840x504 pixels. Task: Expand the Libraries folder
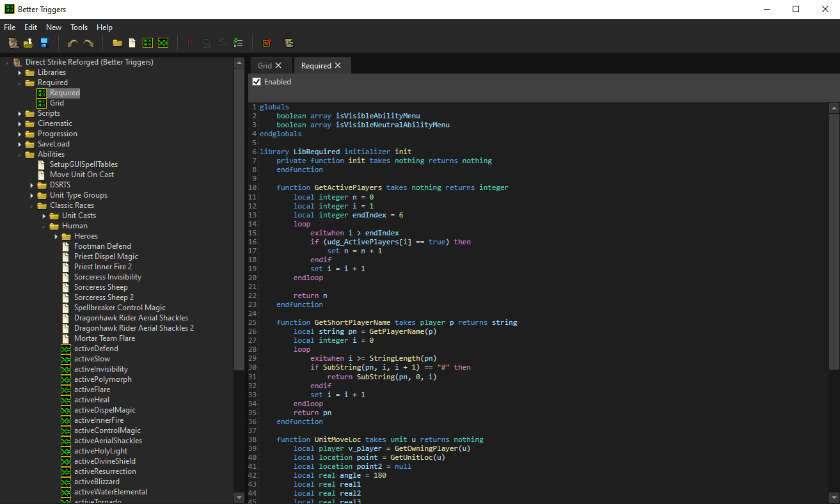(20, 72)
